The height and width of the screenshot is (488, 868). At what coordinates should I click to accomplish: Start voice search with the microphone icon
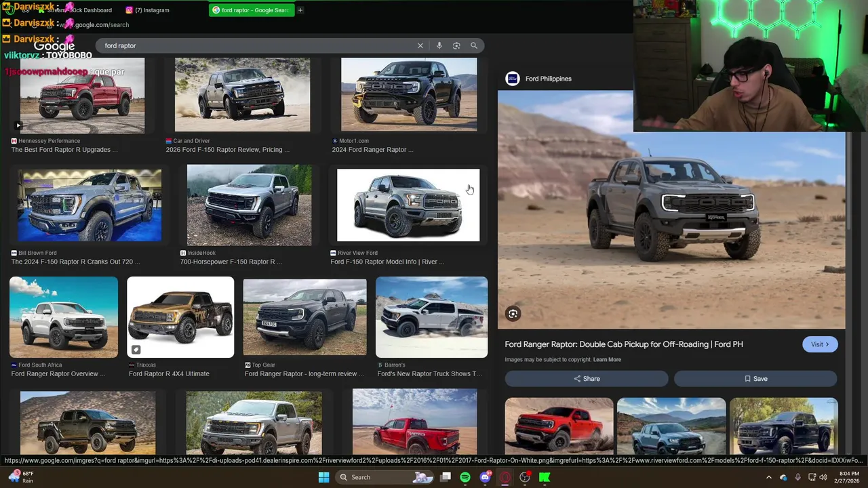[439, 45]
